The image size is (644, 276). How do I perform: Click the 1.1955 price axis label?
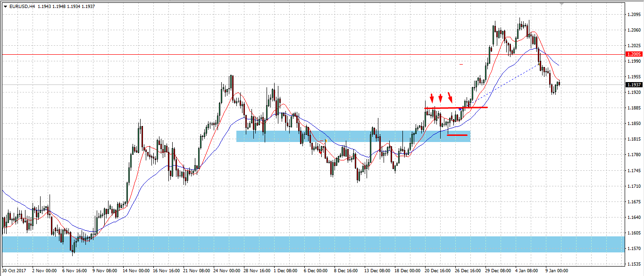click(x=633, y=77)
